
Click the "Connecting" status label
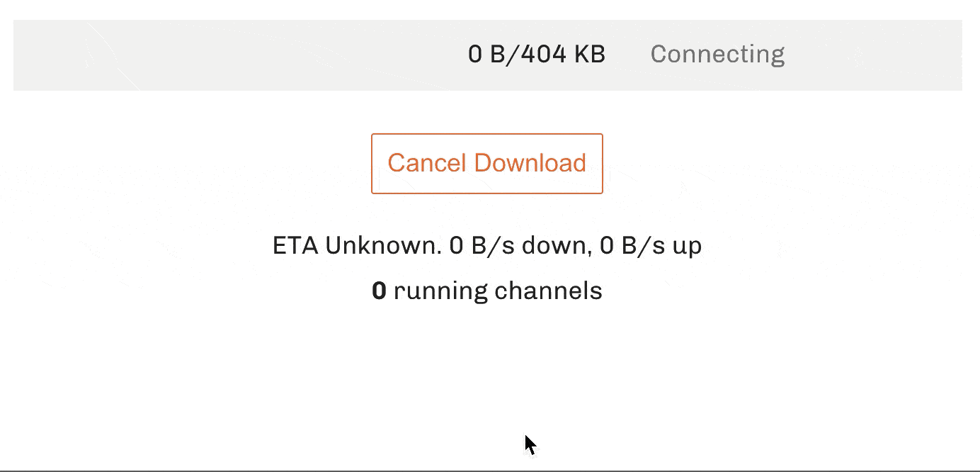pos(717,55)
